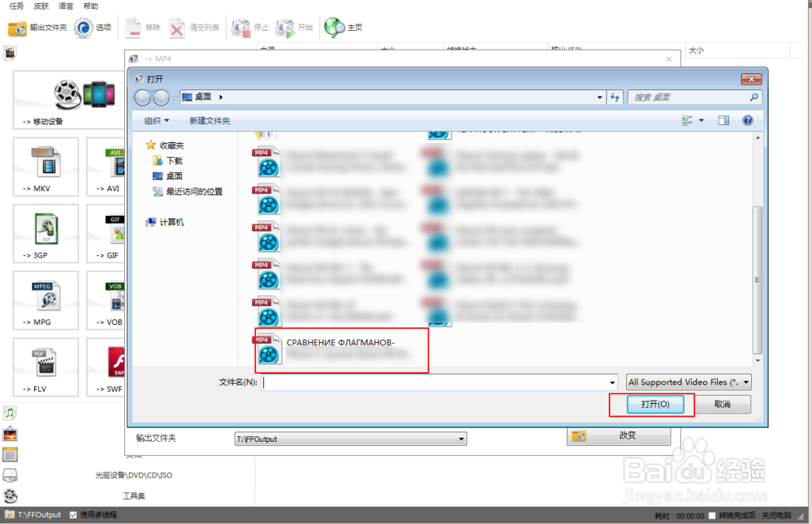Open the 光驱设备 DVD/CD/ISO drive icon
This screenshot has height=524, width=812.
[10, 474]
